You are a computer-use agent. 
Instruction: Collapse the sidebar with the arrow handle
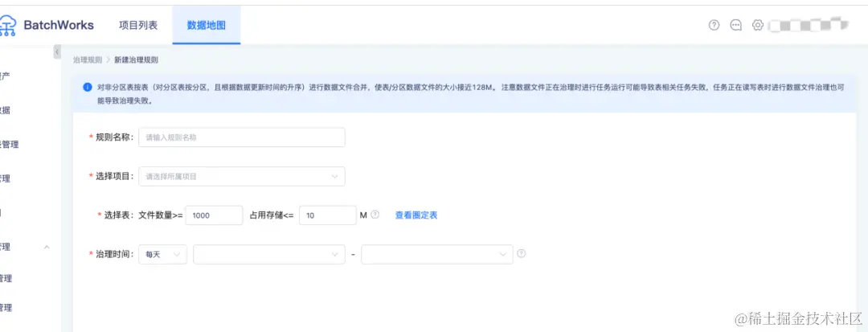[57, 52]
